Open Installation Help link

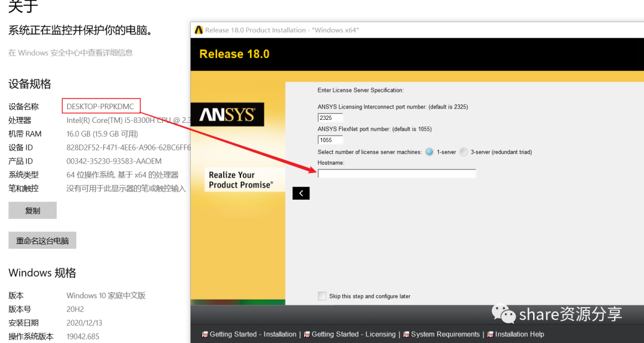(519, 335)
